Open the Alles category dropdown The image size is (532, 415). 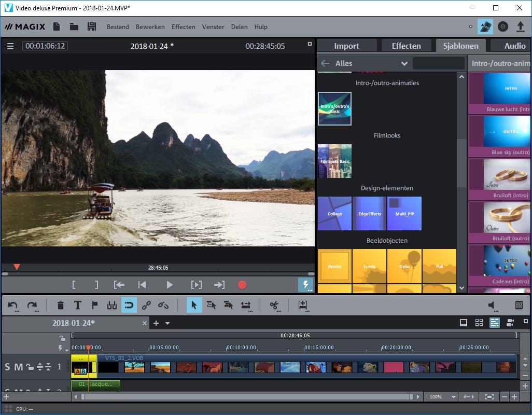click(404, 64)
